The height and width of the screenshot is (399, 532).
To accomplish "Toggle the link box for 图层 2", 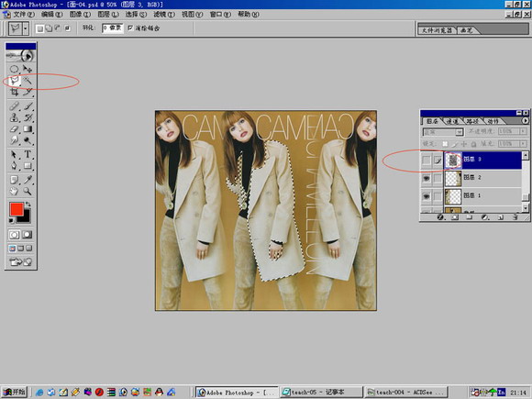I will [x=438, y=178].
